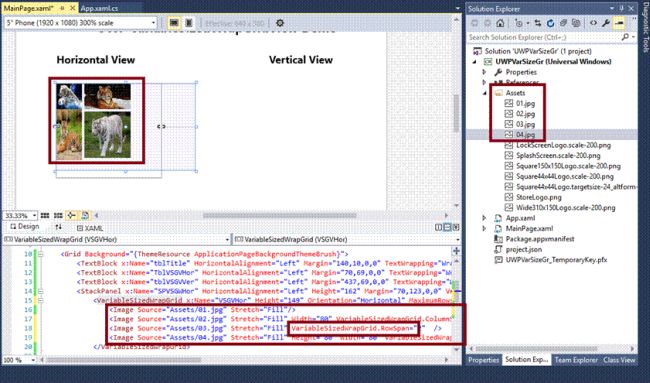Select 01.jpg in Assets folder
The image size is (650, 383).
click(x=525, y=104)
